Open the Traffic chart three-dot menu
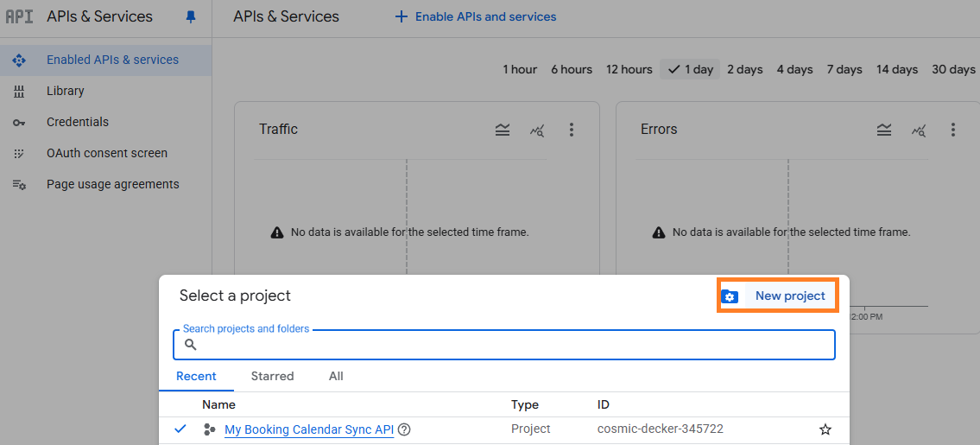Screen dimensions: 980x445 coord(572,130)
